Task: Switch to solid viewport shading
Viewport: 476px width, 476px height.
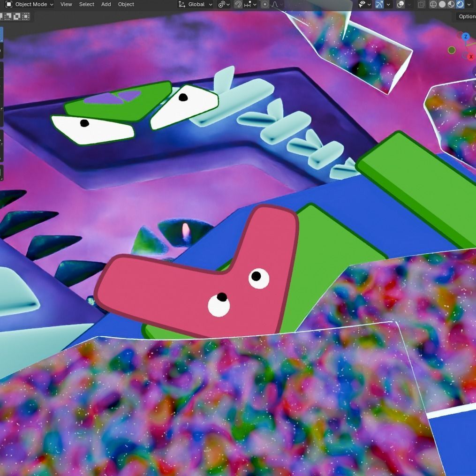Action: point(442,4)
